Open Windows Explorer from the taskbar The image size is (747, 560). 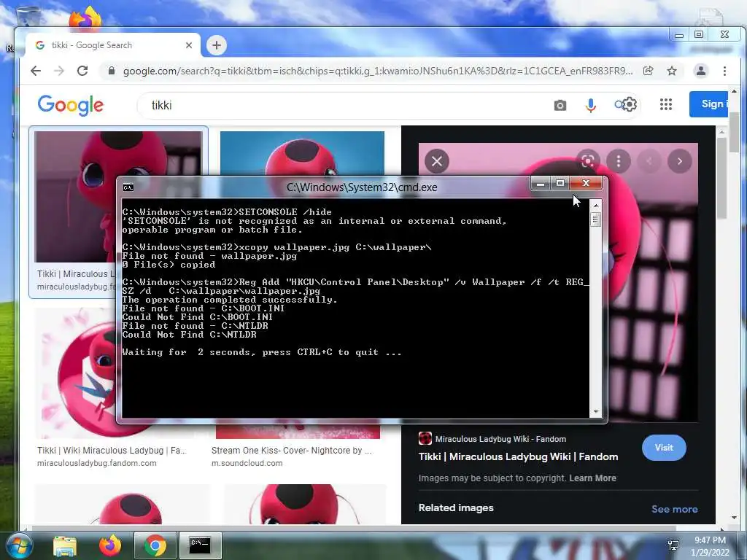[x=65, y=545]
